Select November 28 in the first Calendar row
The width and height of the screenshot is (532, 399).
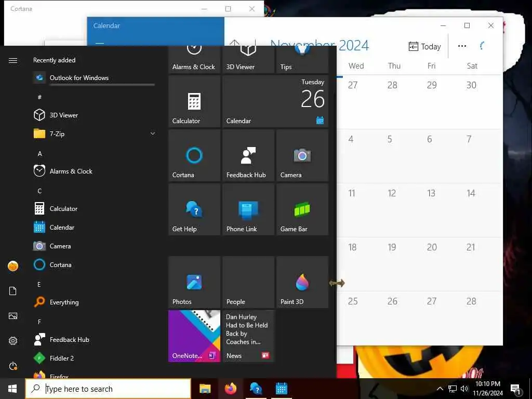pos(404,102)
